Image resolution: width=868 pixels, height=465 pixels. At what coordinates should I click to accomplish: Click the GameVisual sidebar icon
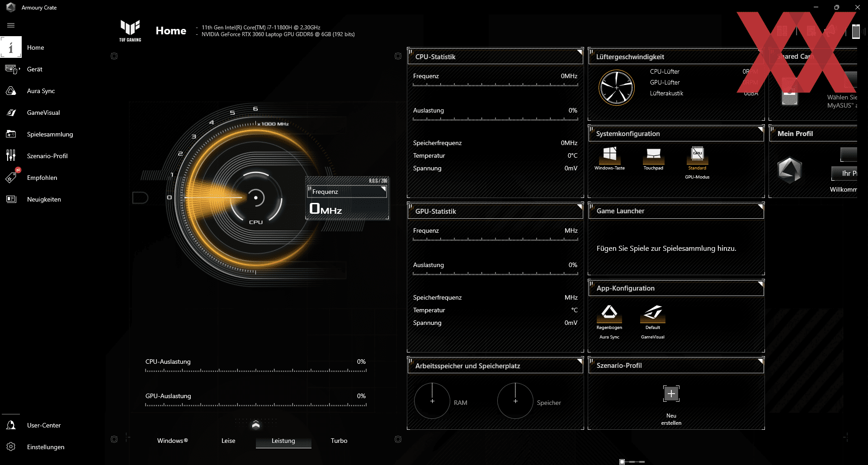(11, 113)
